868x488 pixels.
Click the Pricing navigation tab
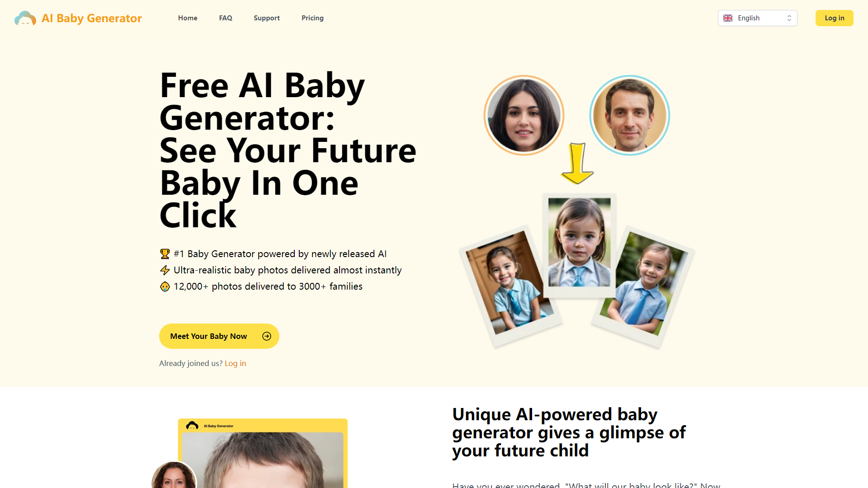pos(312,17)
